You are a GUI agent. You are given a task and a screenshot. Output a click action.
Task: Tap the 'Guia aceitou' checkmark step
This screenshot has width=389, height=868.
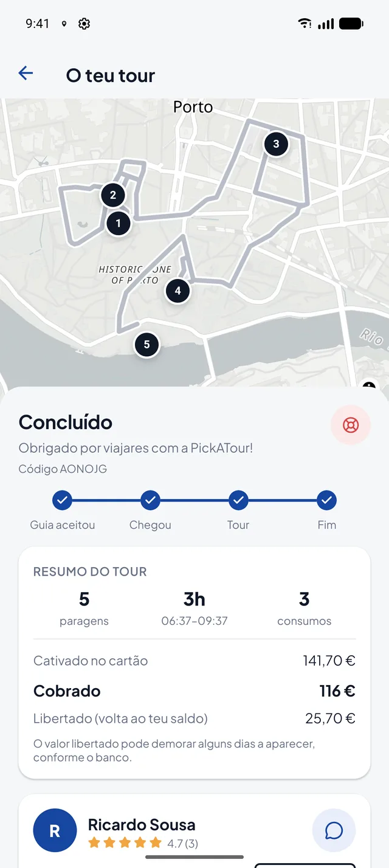tap(62, 501)
